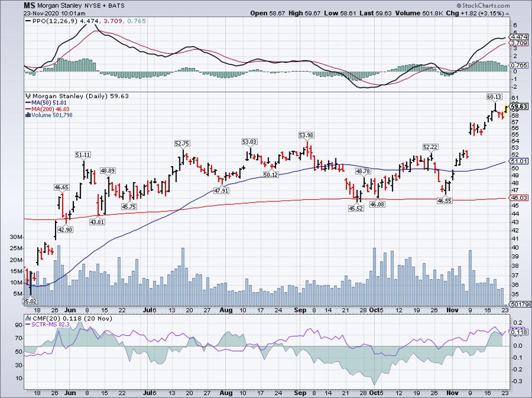
Task: Click the Low 58.61 value
Action: (x=340, y=13)
